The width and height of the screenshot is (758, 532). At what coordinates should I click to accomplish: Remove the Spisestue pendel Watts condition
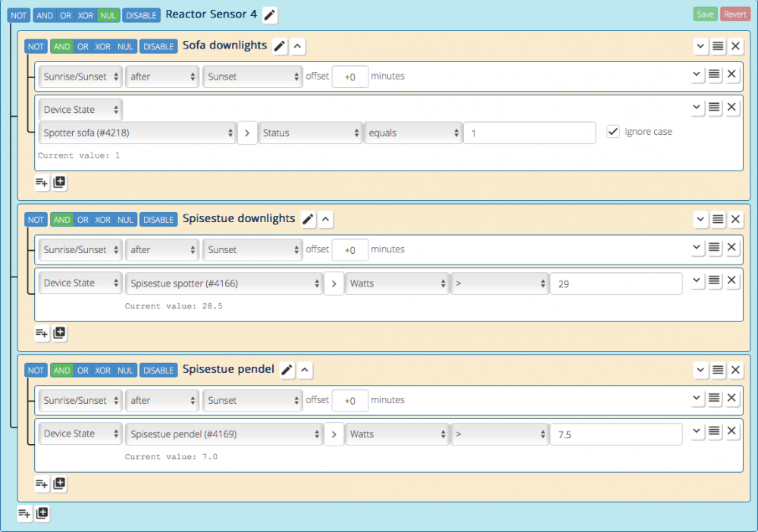coord(731,431)
